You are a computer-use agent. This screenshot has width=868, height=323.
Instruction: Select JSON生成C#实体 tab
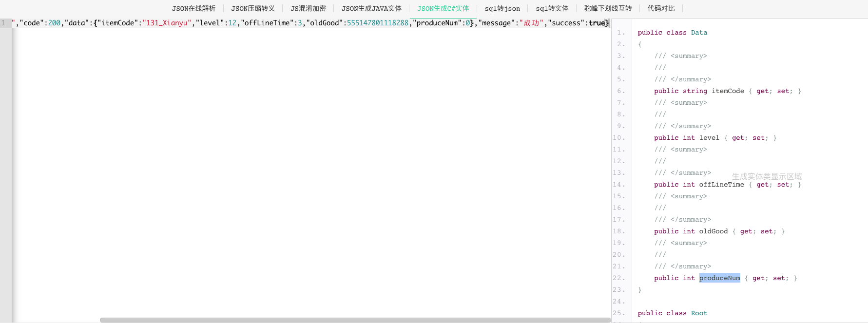(443, 8)
